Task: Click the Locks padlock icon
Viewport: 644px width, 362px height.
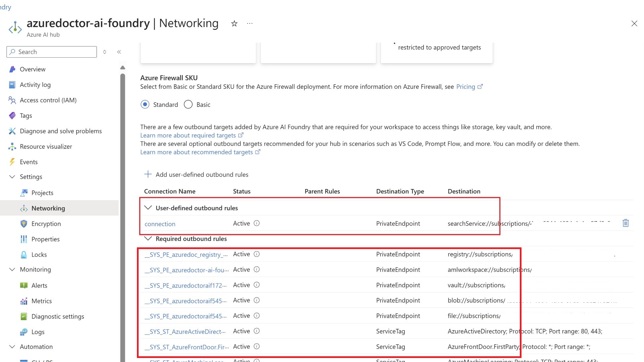Action: [24, 254]
